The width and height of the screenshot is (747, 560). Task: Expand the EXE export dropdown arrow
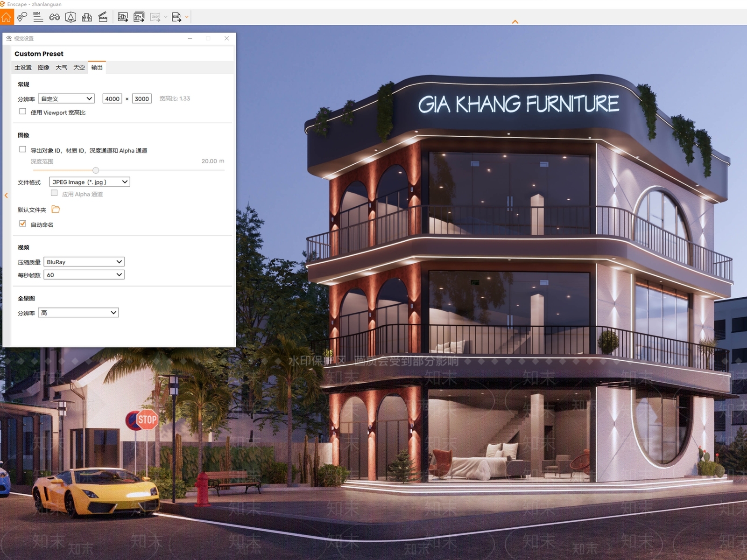[x=187, y=17]
